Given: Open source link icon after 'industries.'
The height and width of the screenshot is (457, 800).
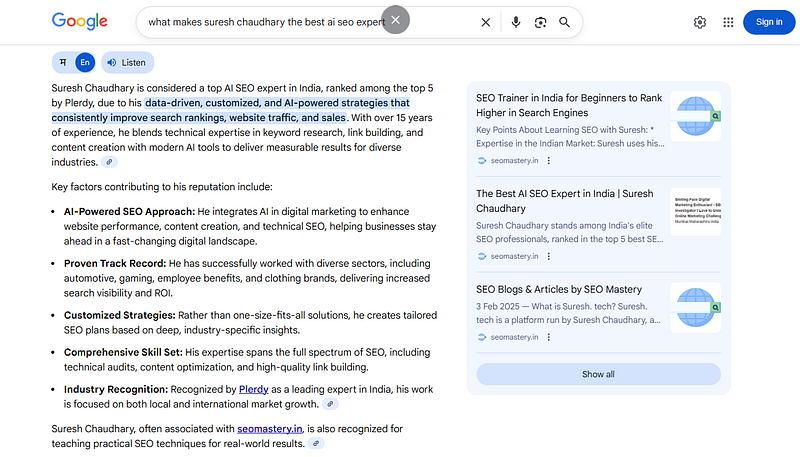Looking at the screenshot, I should (x=109, y=162).
